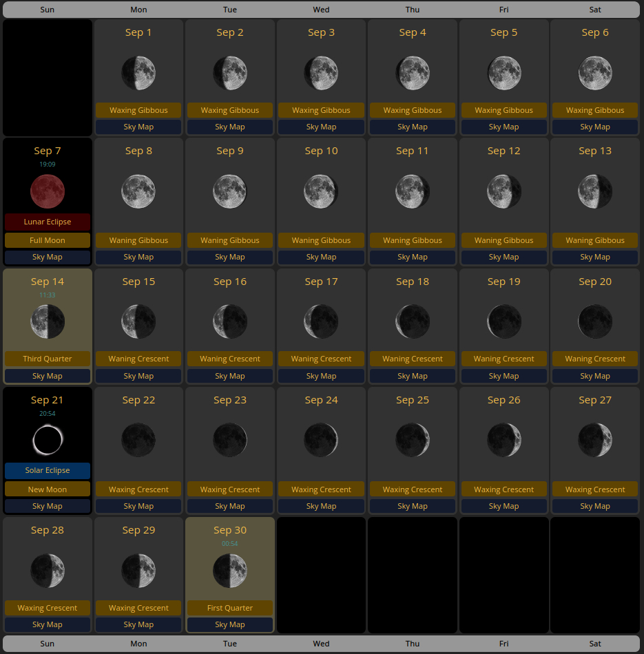Click the Sep 1 moon image
The height and width of the screenshot is (654, 644).
138,73
